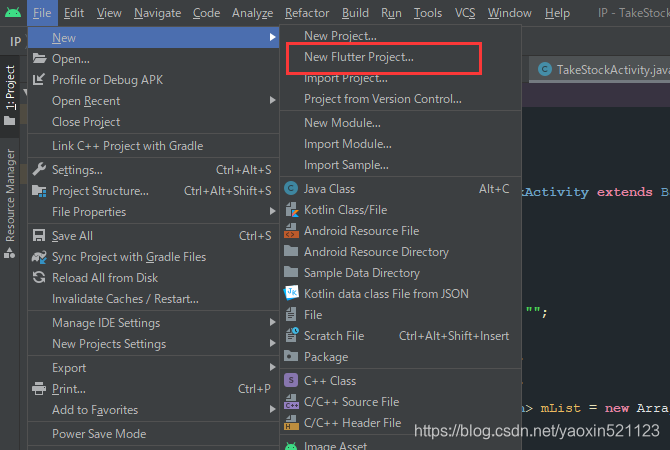Image resolution: width=670 pixels, height=450 pixels.
Task: Click the Print printer icon
Action: (x=39, y=388)
